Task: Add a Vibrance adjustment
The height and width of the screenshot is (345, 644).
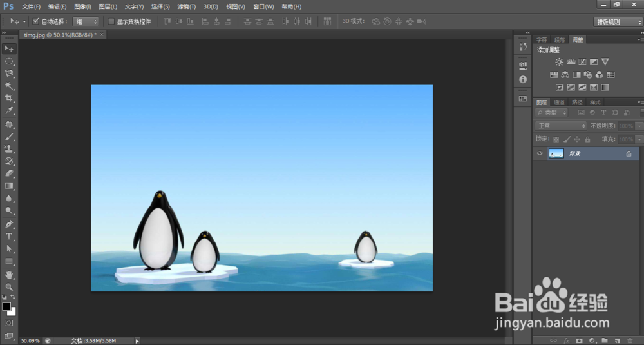Action: pos(605,62)
